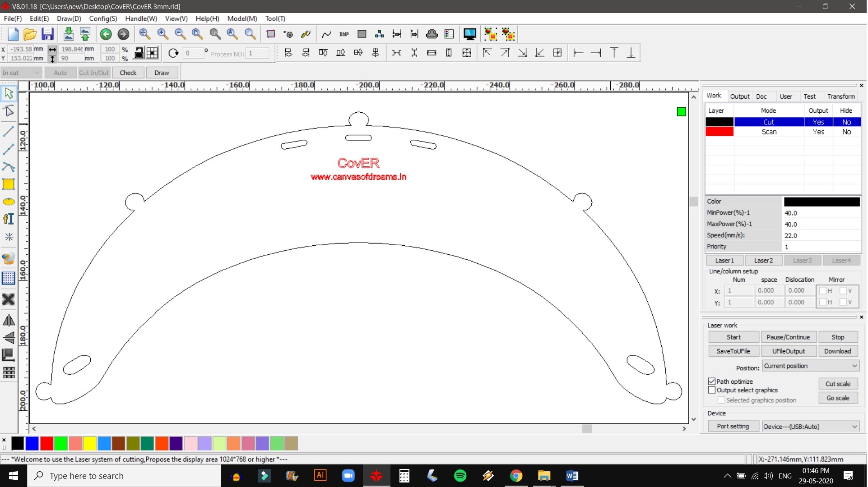Open the Handle(W) menu

pos(141,18)
